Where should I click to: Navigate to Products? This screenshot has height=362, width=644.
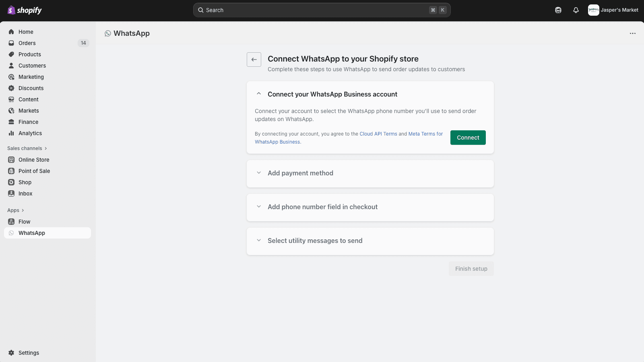point(47,54)
